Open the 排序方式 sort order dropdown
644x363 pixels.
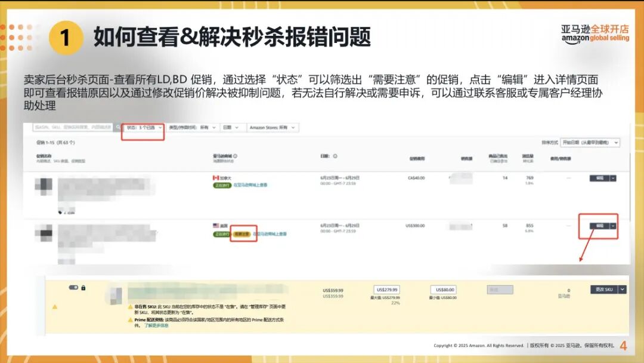point(590,143)
